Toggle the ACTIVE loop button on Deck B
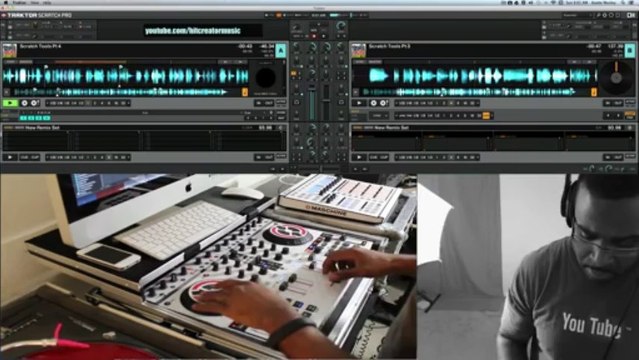 click(630, 101)
